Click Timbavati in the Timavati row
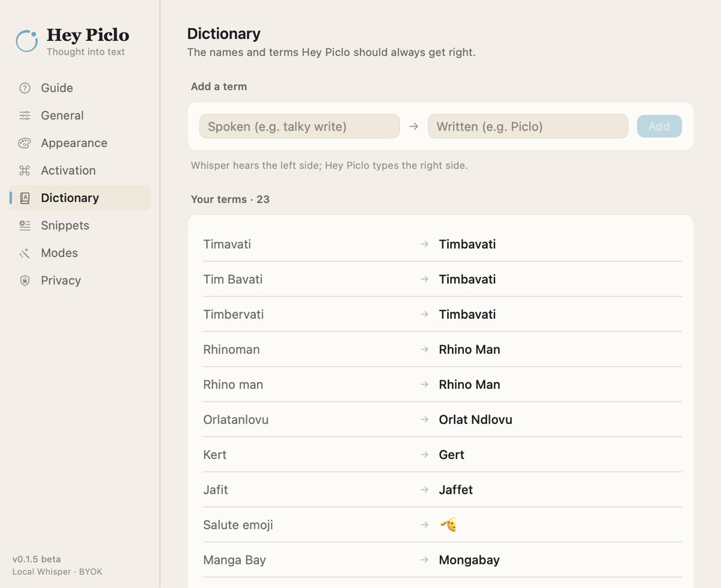The width and height of the screenshot is (721, 588). 467,244
